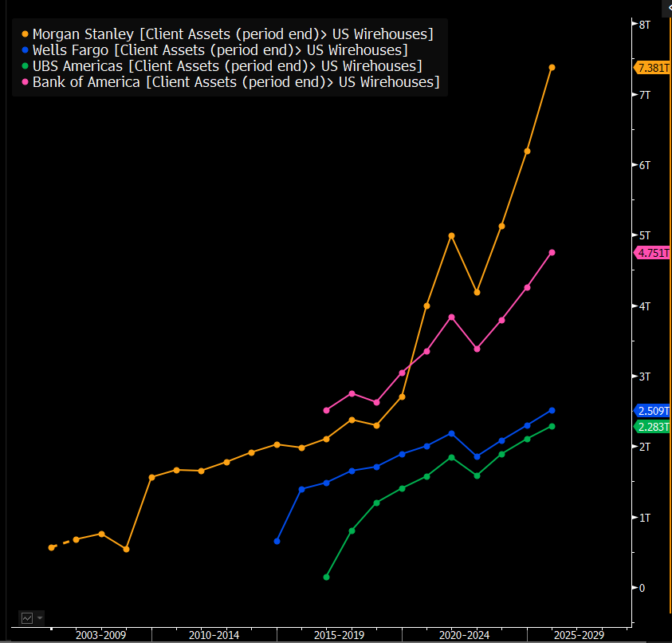The height and width of the screenshot is (643, 672).
Task: Click the last Wells Fargo data point
Action: [552, 411]
